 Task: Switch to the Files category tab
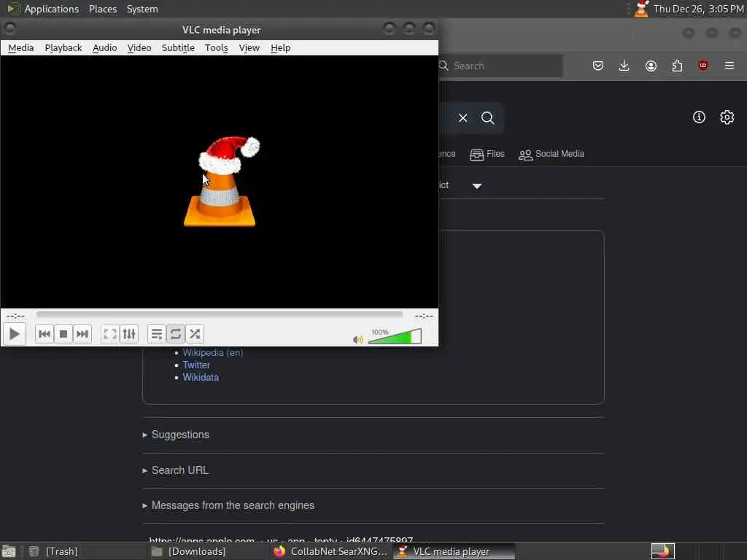coord(487,154)
